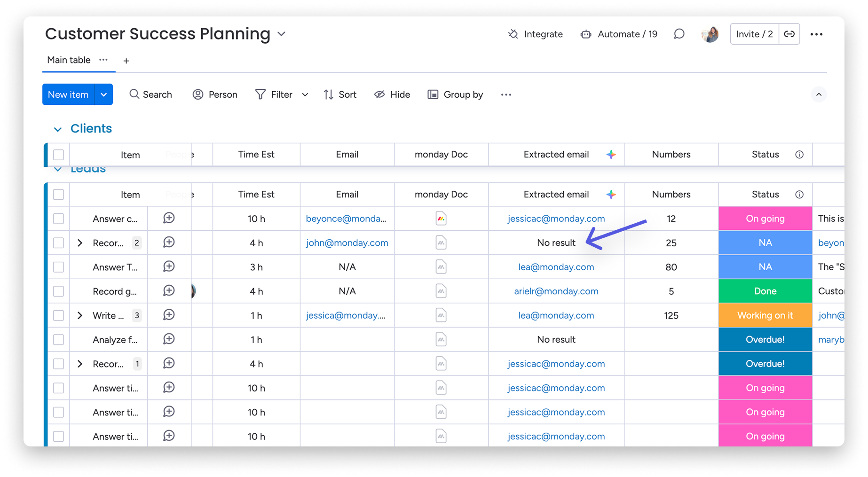Click the user profile avatar

pos(710,34)
